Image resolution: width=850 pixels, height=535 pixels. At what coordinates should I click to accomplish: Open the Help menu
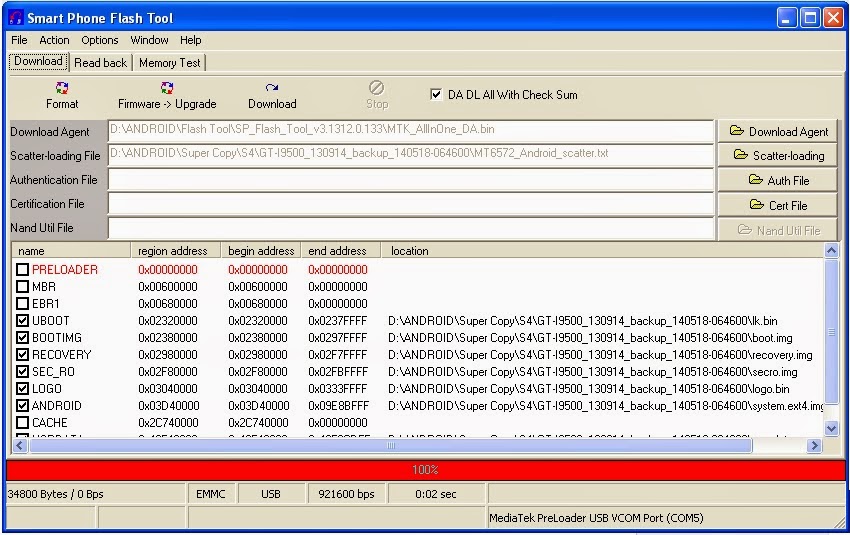click(190, 40)
